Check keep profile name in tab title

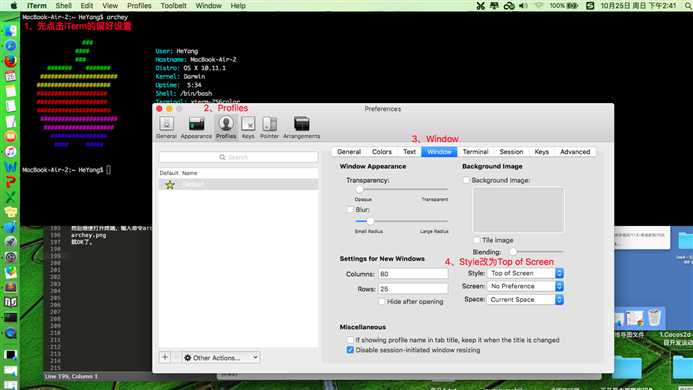350,340
